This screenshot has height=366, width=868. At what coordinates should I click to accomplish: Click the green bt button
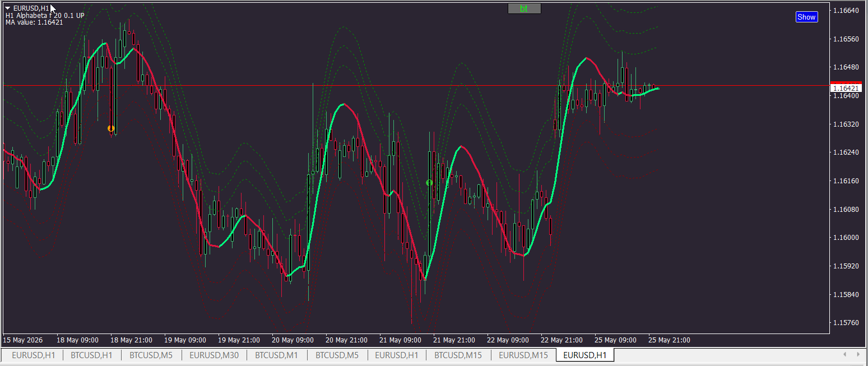point(524,8)
